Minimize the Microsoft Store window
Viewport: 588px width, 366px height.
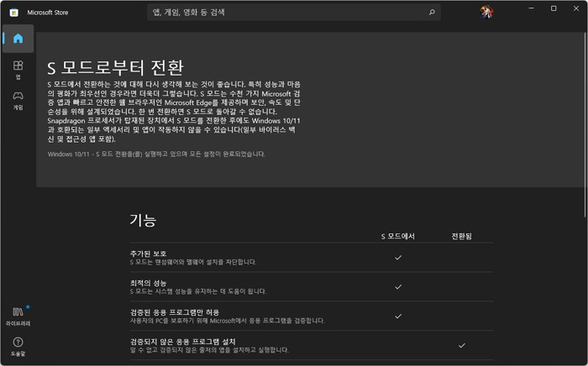[531, 8]
